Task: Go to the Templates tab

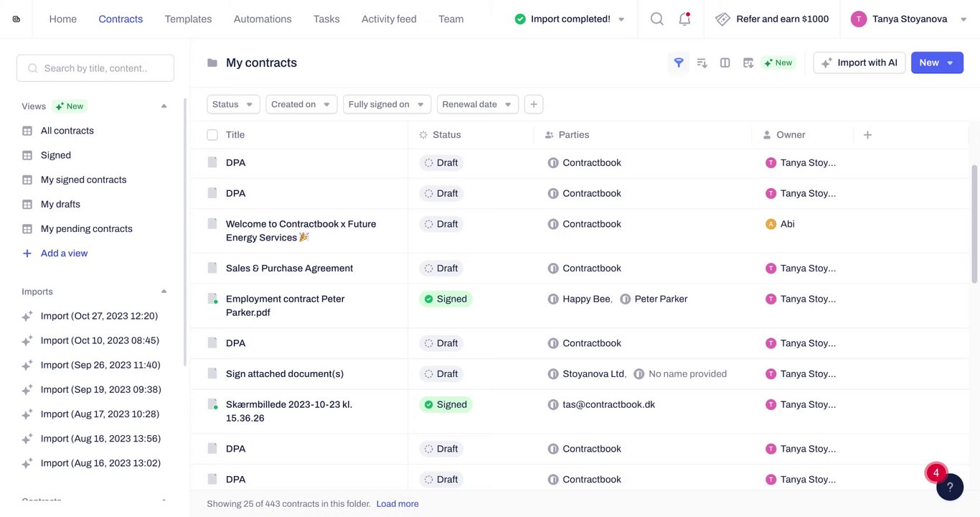Action: coord(188,19)
